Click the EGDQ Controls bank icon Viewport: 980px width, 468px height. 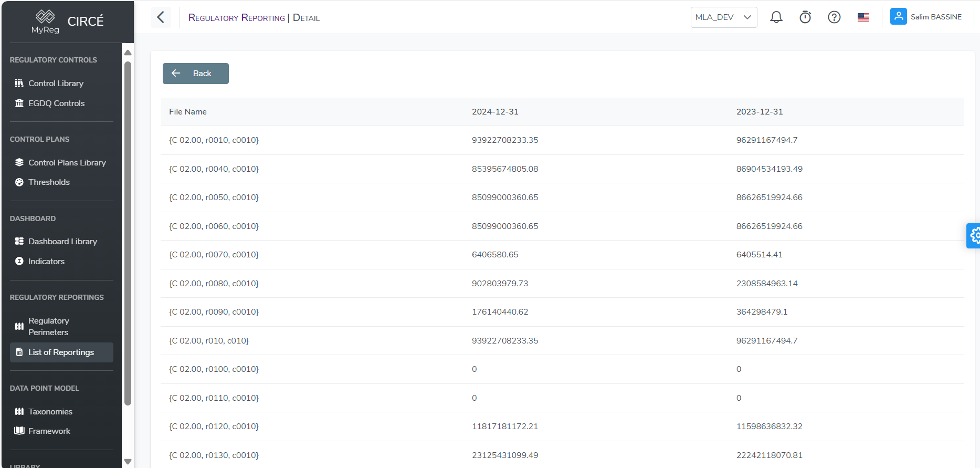tap(19, 103)
